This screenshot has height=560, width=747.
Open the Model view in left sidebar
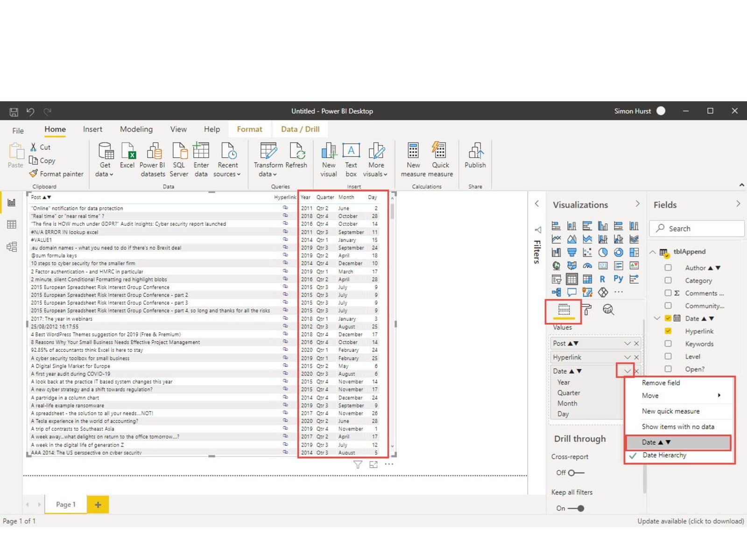pos(12,246)
